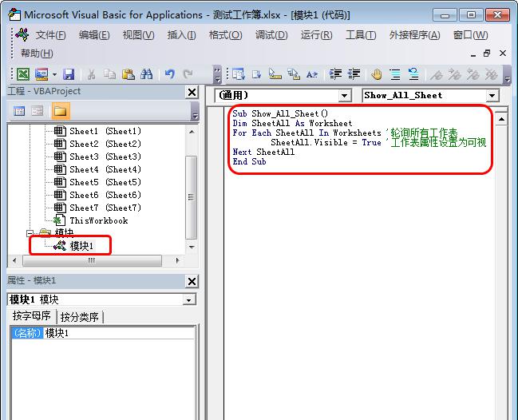Collapse the 模块 folder in project tree

(x=30, y=233)
